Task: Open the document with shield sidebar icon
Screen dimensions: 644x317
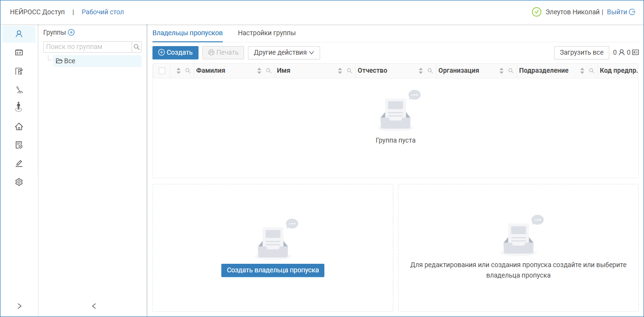Action: point(19,145)
